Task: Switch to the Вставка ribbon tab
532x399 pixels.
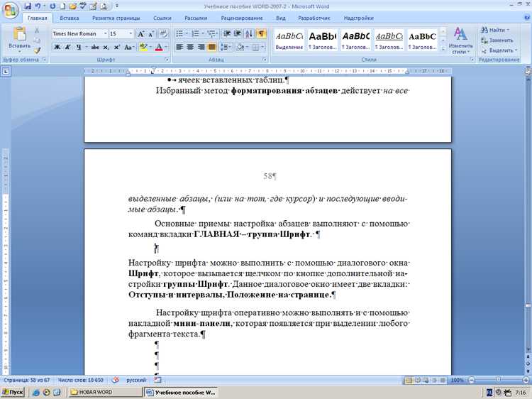Action: coord(70,18)
